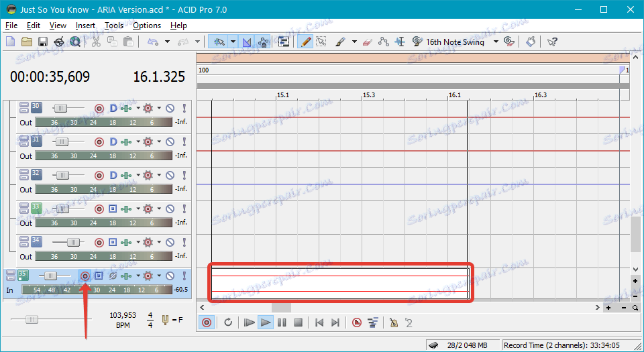Select the Groove Erase tool
Viewport: 644px width, 352px height.
(509, 42)
